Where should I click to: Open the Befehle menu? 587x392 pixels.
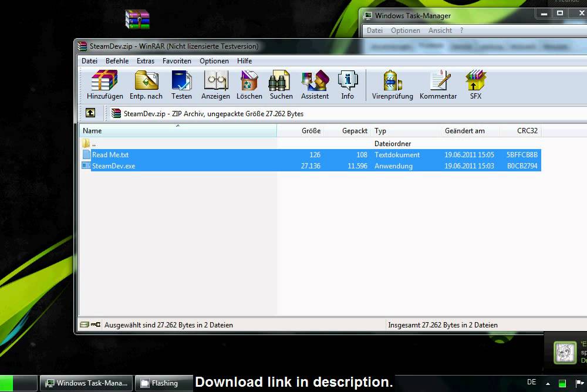click(x=117, y=60)
